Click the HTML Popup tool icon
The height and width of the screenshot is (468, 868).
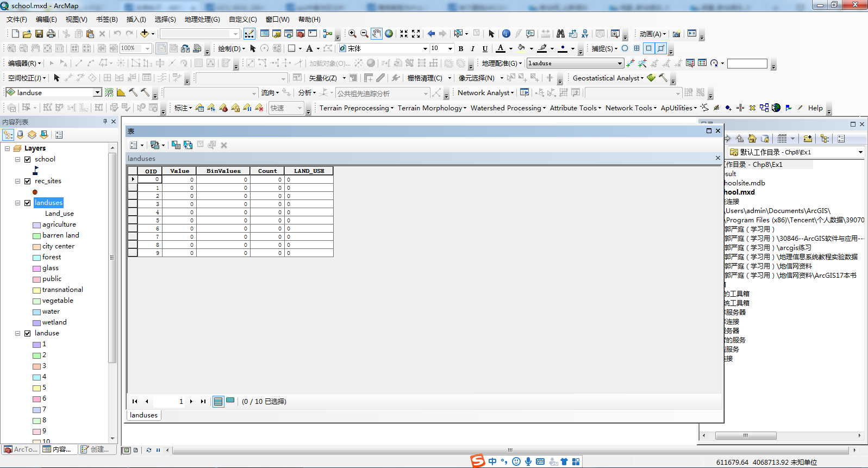point(530,34)
